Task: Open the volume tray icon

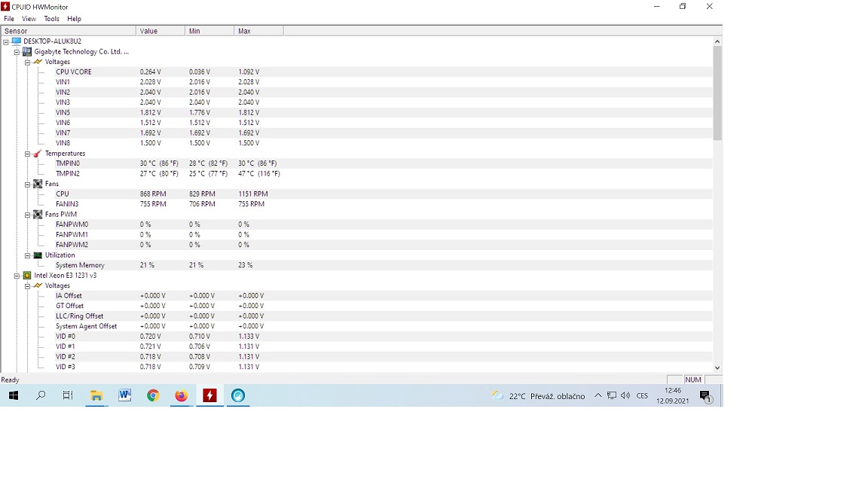Action: click(625, 395)
